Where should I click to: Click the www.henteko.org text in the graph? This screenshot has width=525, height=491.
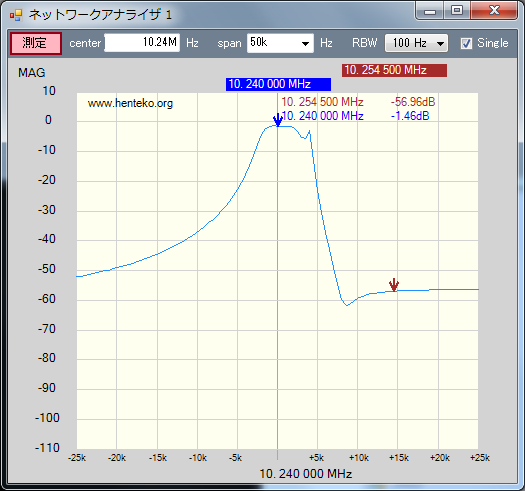point(130,103)
